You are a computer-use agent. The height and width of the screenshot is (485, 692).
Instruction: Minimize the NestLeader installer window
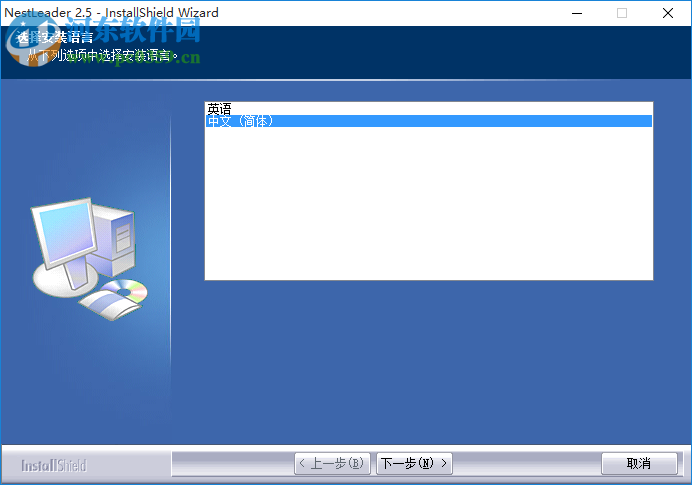pyautogui.click(x=577, y=13)
